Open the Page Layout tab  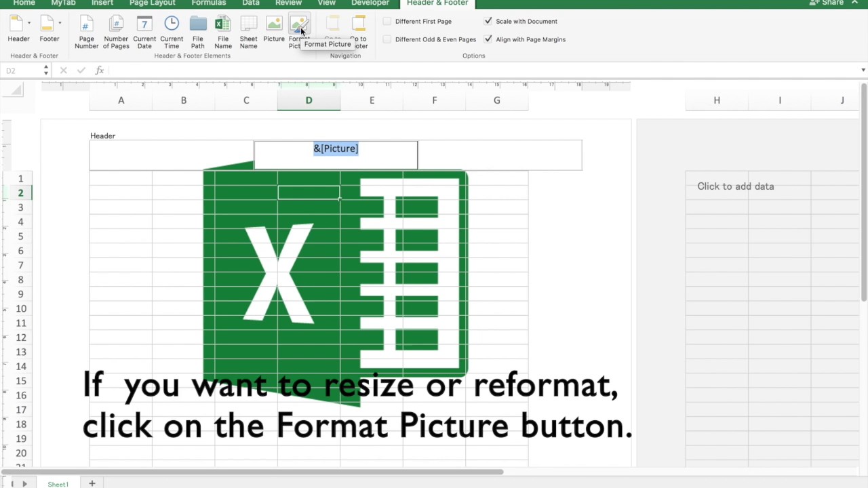(x=153, y=3)
